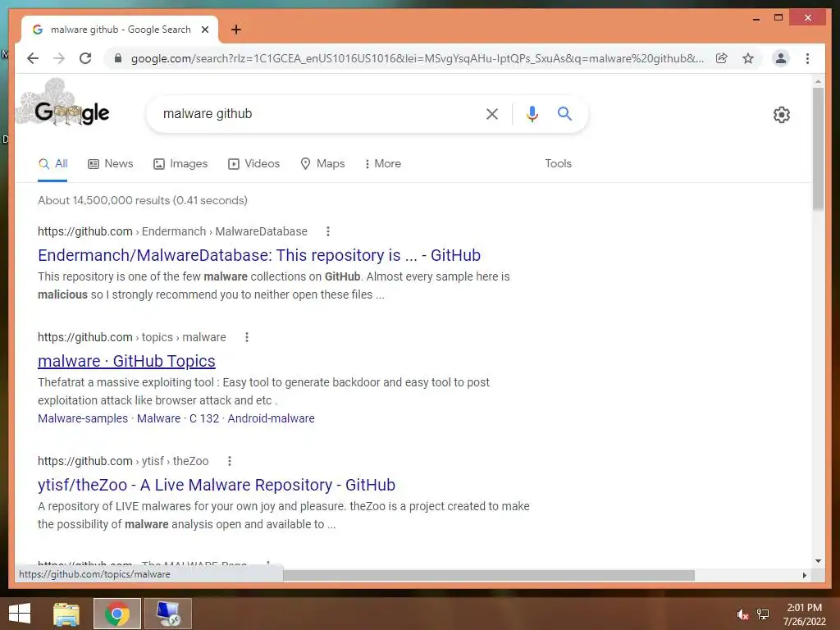Viewport: 840px width, 630px height.
Task: Click the scroll up arrow
Action: tap(818, 82)
